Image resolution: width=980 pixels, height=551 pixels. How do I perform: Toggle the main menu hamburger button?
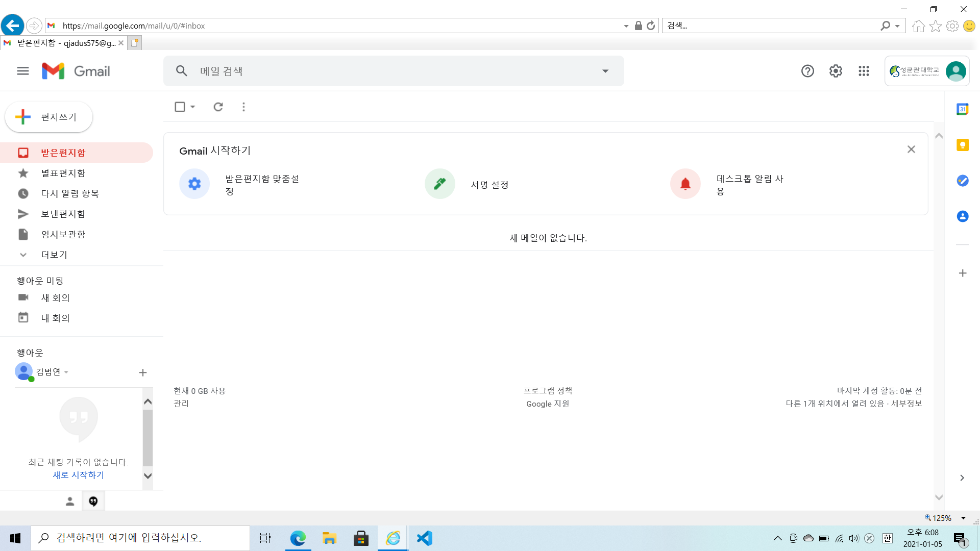23,71
